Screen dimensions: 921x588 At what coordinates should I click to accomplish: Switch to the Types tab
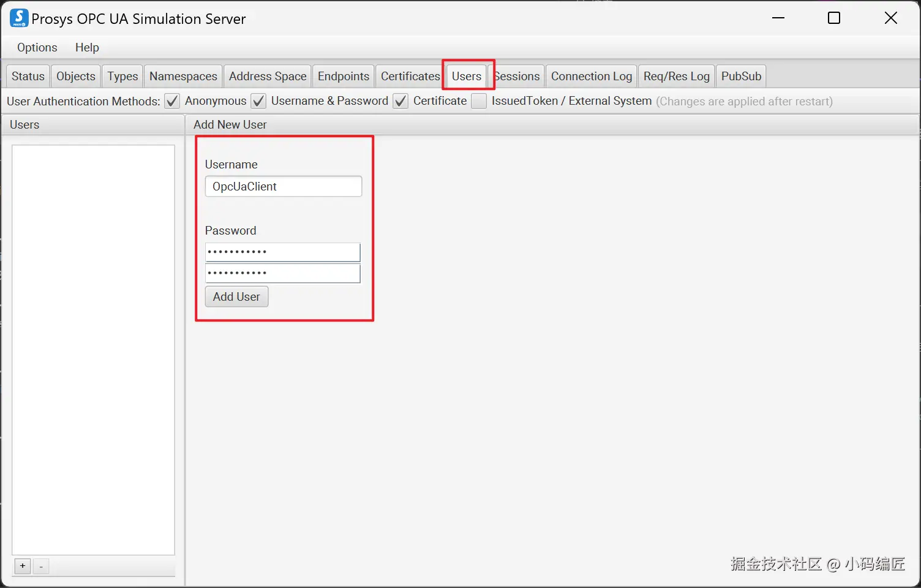[122, 76]
